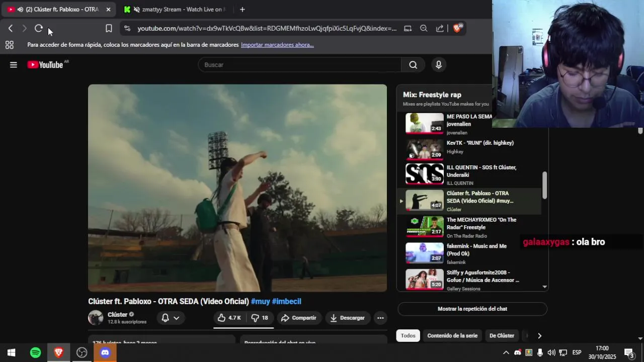Click Importar marcadores ahora link
This screenshot has width=644, height=362.
277,45
